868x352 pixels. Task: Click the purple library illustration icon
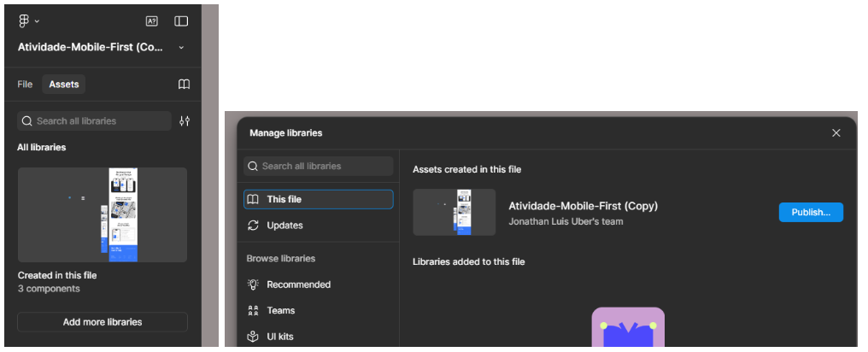point(628,327)
